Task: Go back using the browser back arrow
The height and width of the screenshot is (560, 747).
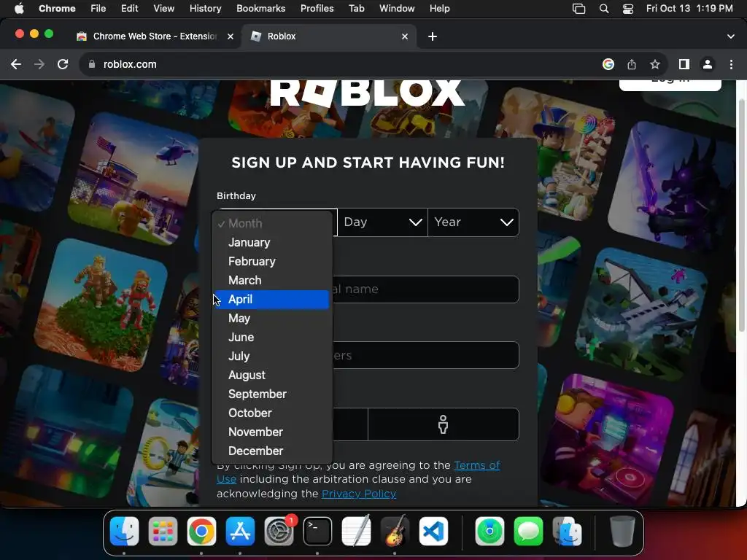Action: [x=16, y=64]
